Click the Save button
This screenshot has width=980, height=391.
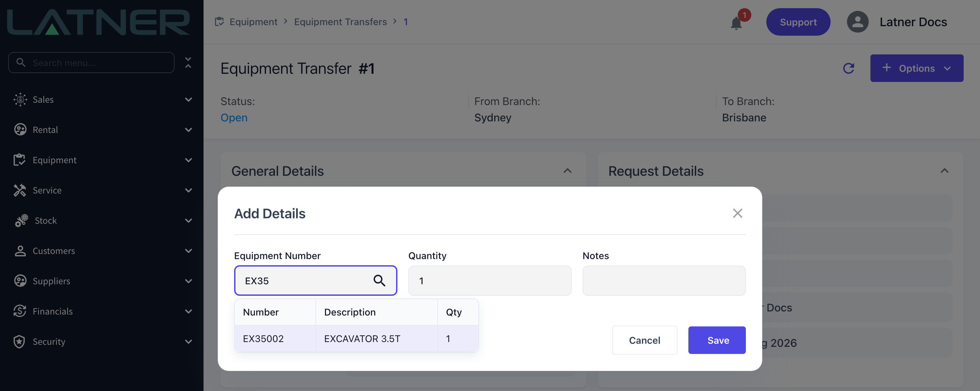[717, 340]
